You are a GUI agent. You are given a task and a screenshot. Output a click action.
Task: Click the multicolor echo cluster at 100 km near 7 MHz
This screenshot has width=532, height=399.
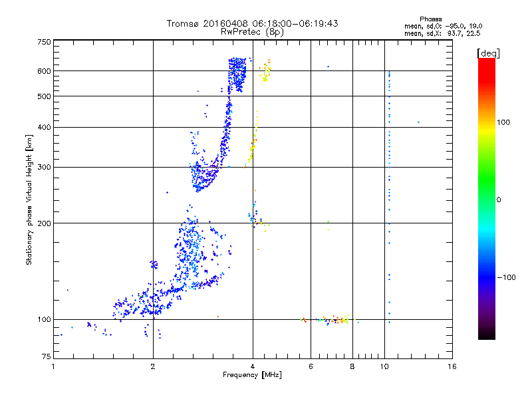click(327, 320)
